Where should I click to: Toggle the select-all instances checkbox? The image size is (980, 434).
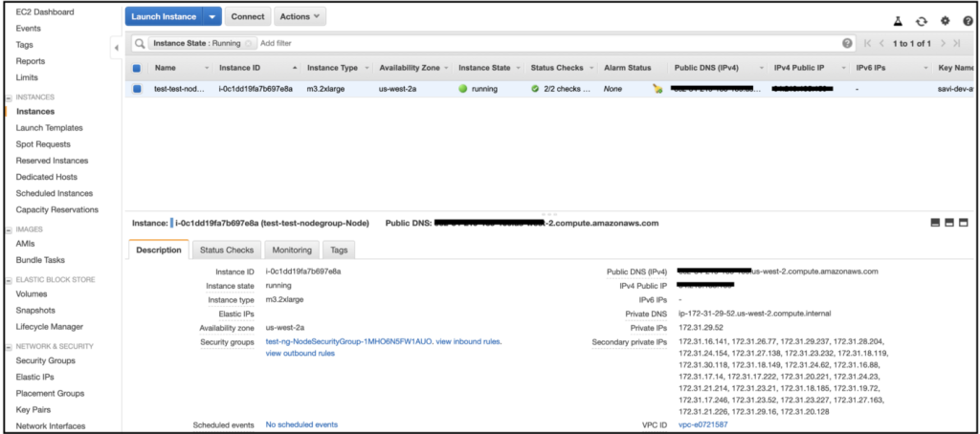click(137, 68)
